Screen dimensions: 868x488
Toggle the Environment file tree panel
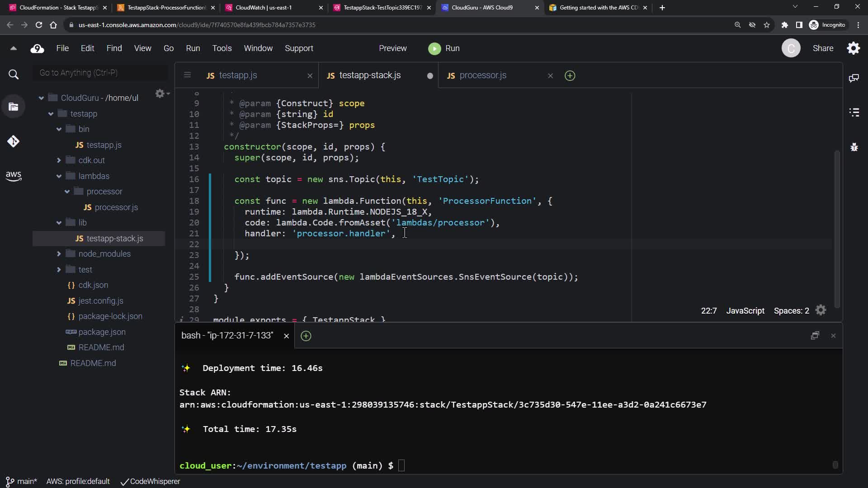(x=14, y=107)
